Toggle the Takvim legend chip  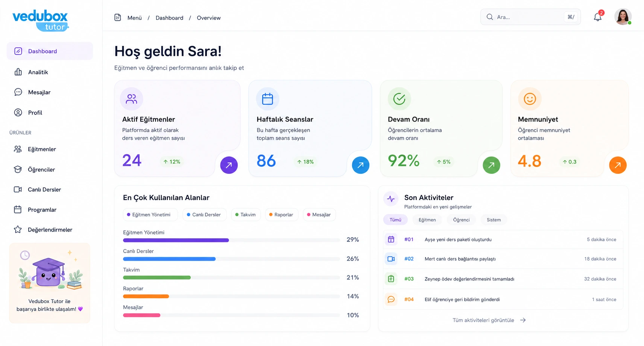(246, 215)
